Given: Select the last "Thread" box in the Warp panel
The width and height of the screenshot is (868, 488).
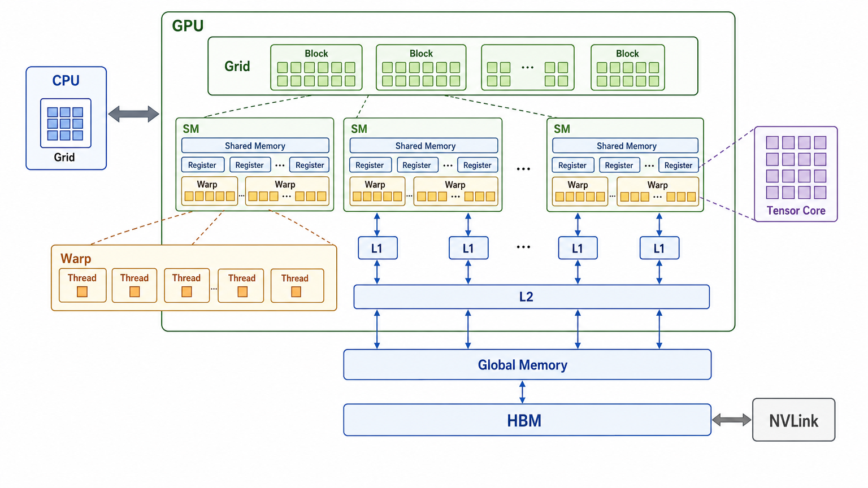Looking at the screenshot, I should (297, 286).
